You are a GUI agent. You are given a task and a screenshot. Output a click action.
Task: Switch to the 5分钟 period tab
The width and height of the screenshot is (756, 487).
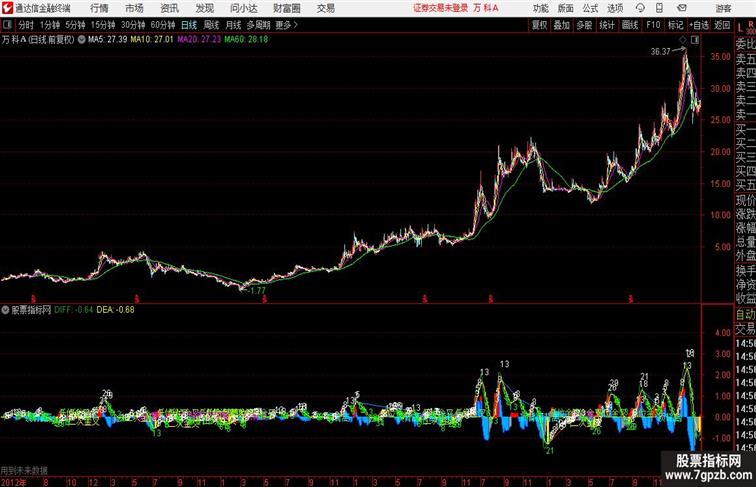(x=75, y=25)
